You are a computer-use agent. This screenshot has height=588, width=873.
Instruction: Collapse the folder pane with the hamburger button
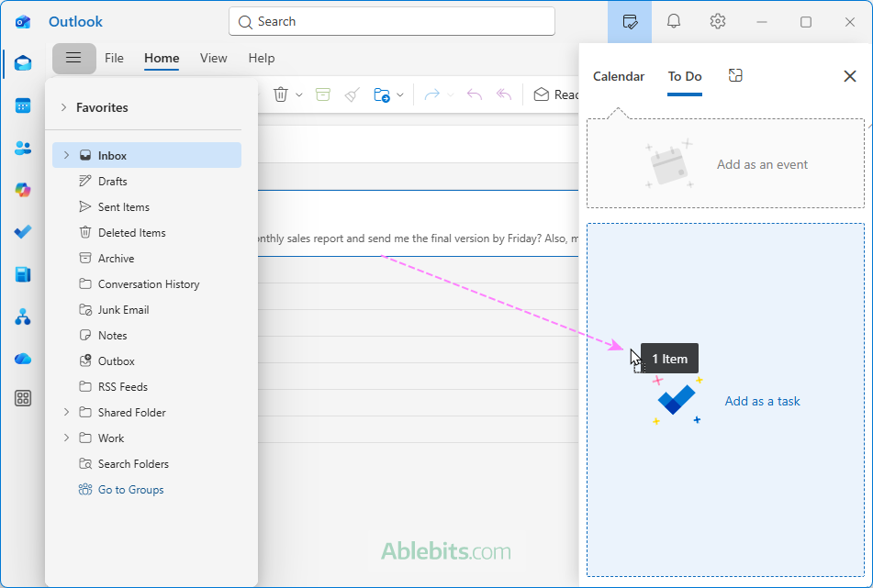(73, 58)
